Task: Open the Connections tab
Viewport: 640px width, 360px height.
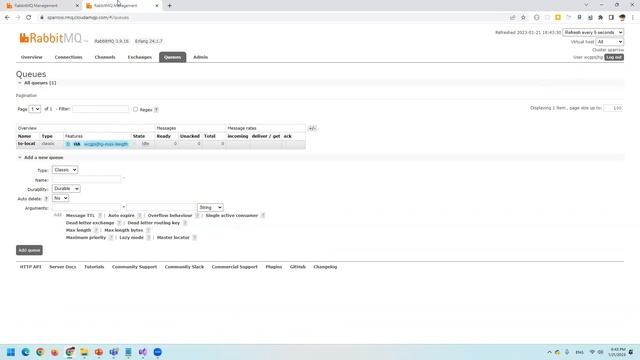Action: coord(69,57)
